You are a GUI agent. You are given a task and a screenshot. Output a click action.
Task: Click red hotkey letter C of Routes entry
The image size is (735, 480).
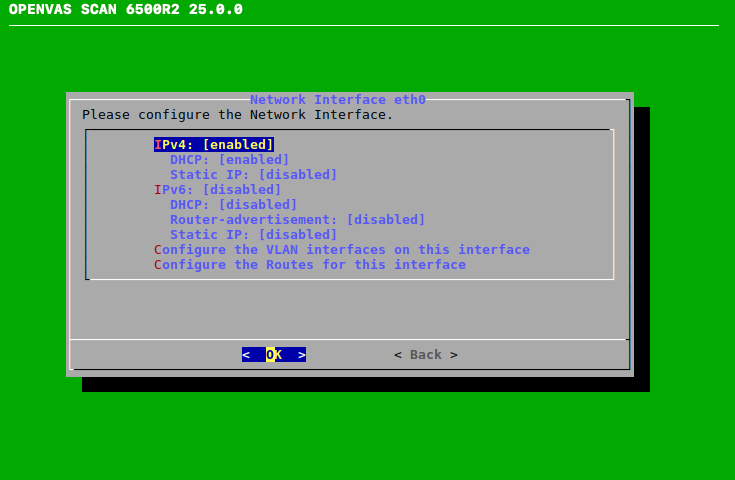[158, 265]
